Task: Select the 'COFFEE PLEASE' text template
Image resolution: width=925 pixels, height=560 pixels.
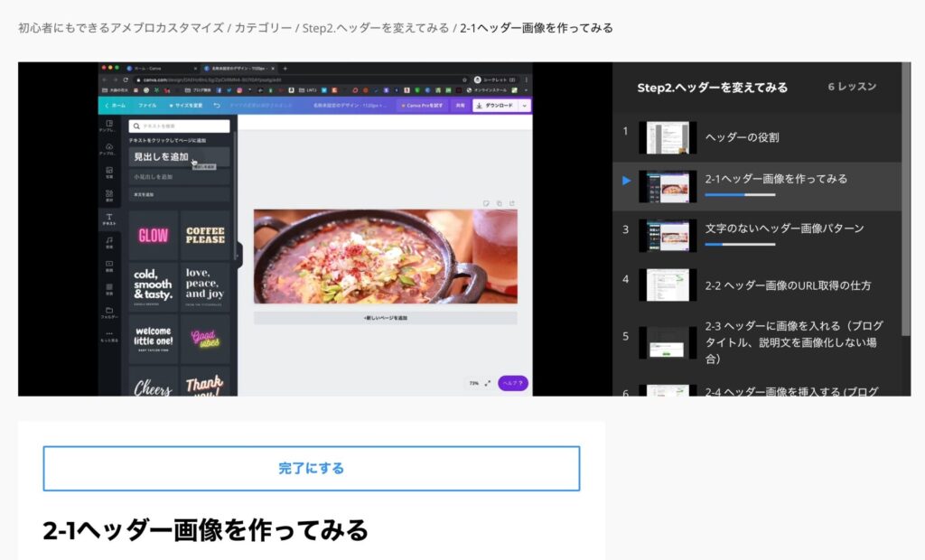Action: point(205,236)
